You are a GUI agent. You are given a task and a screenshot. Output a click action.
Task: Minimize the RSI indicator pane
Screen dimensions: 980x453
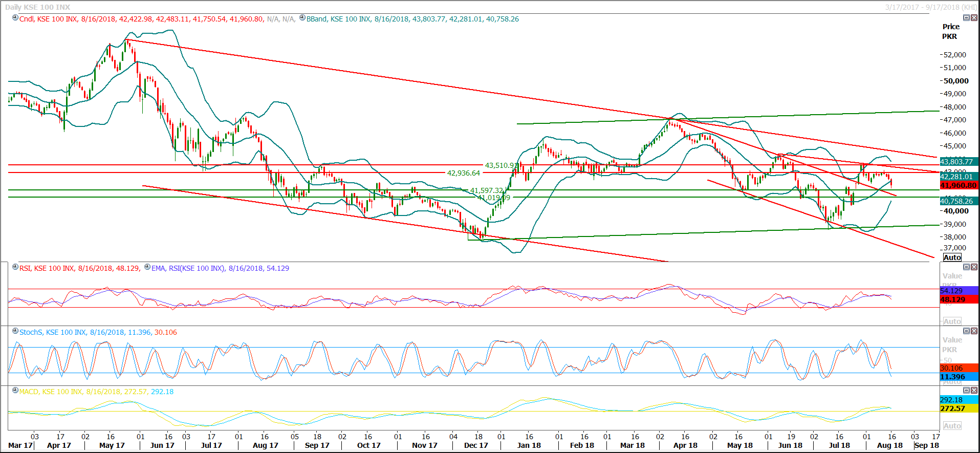tap(966, 267)
